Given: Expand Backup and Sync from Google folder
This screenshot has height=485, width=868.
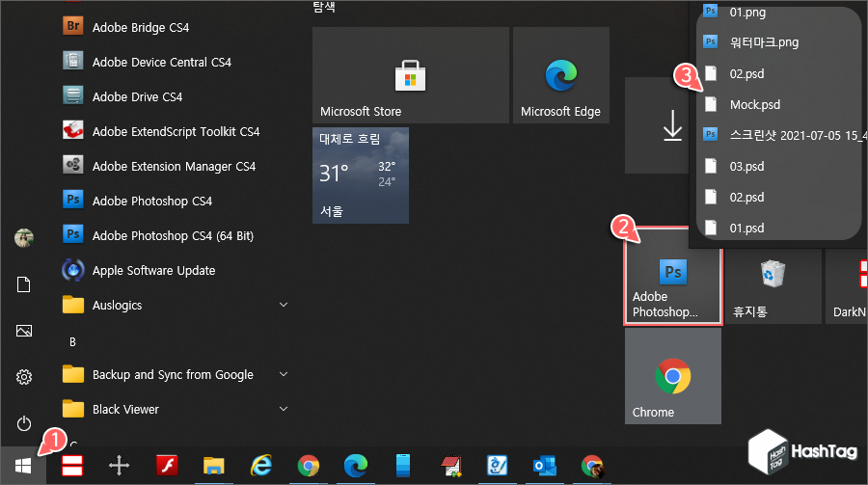Looking at the screenshot, I should tap(175, 374).
